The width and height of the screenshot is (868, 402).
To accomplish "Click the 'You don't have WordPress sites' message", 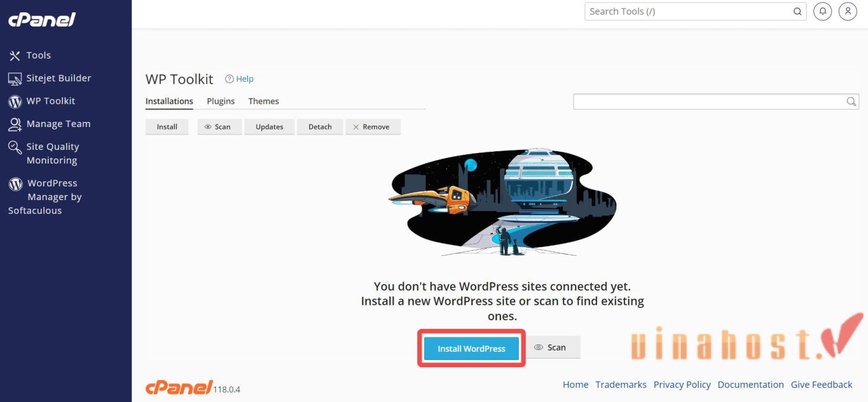I will [502, 302].
